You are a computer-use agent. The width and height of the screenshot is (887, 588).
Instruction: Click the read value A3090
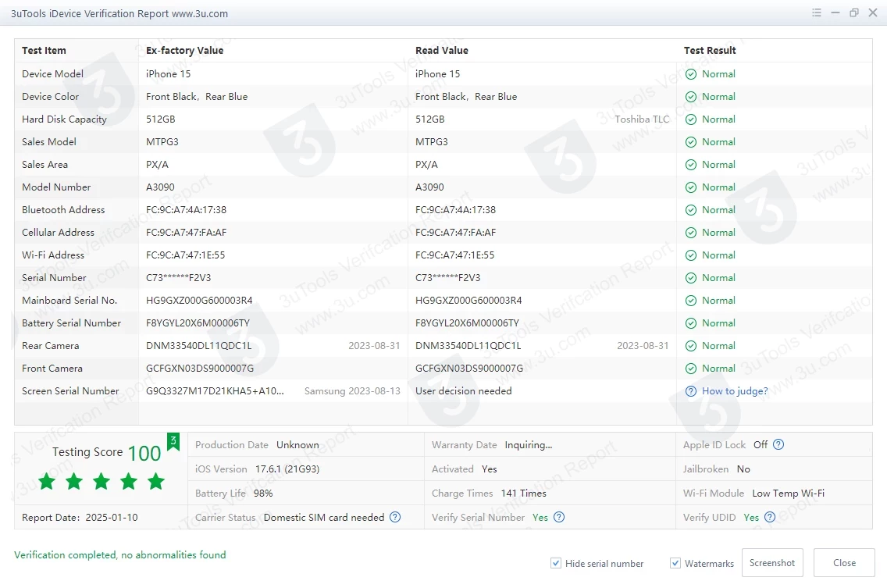pyautogui.click(x=430, y=187)
